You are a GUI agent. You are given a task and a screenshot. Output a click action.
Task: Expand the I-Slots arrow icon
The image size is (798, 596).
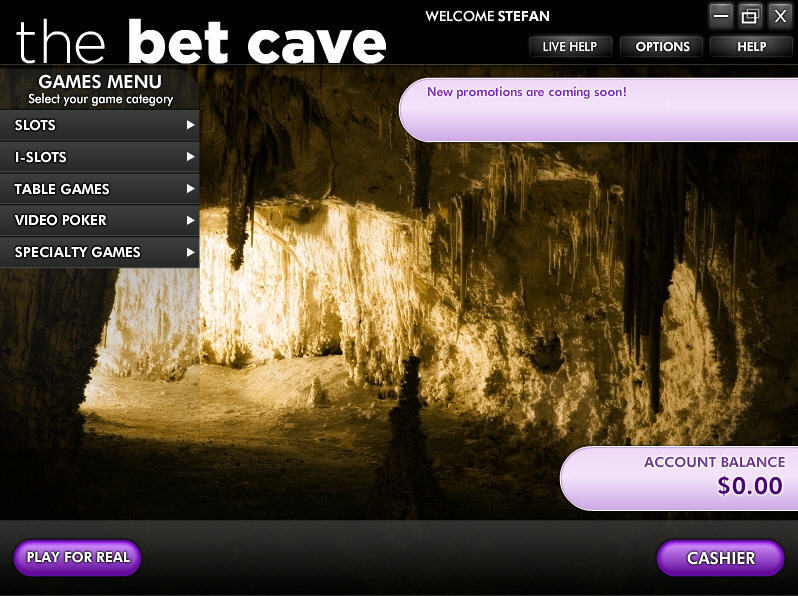(x=190, y=157)
